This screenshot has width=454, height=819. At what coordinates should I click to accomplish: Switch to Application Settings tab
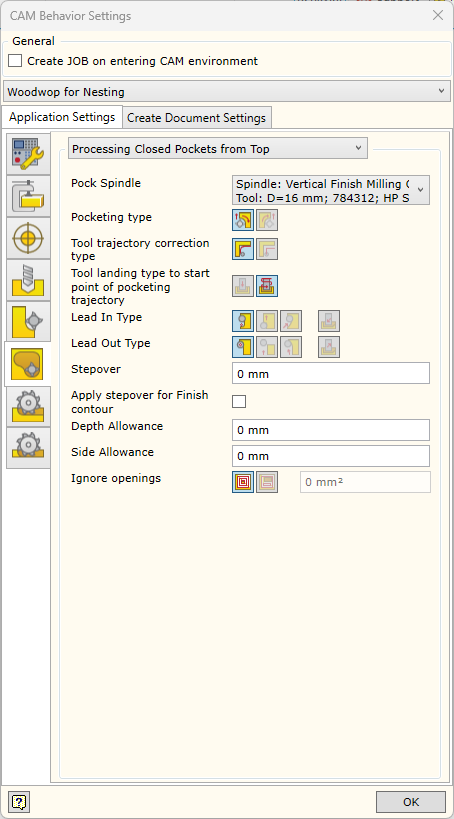[x=62, y=117]
